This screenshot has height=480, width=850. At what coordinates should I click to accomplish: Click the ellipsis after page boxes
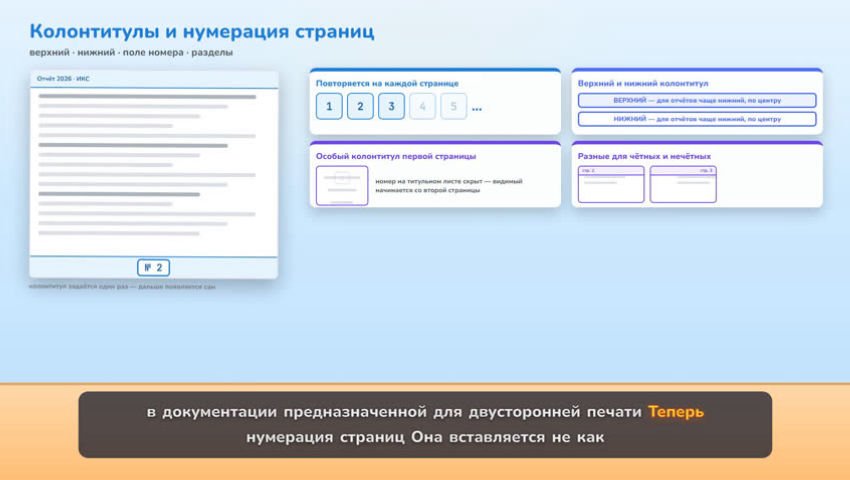476,108
